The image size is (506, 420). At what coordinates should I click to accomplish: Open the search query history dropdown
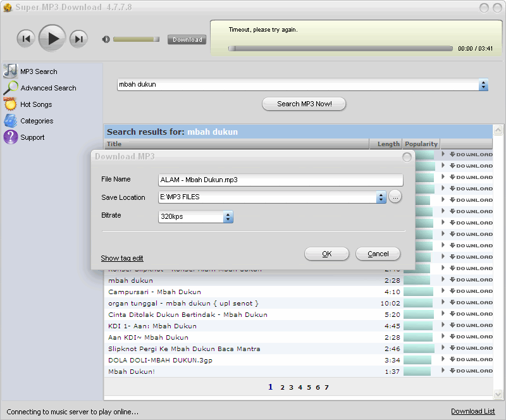point(483,83)
